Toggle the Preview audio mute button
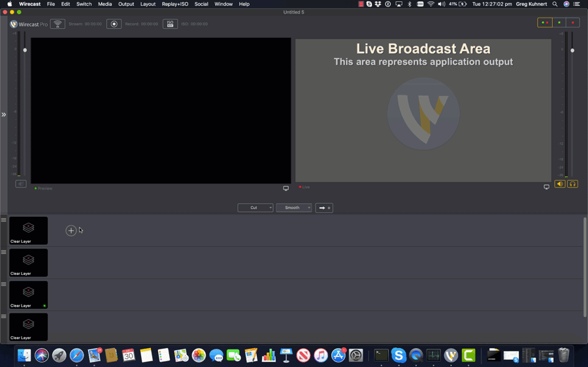This screenshot has height=367, width=588. 21,183
